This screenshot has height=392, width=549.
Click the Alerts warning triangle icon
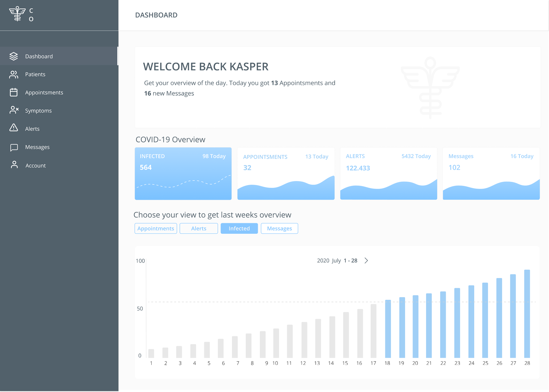[13, 128]
